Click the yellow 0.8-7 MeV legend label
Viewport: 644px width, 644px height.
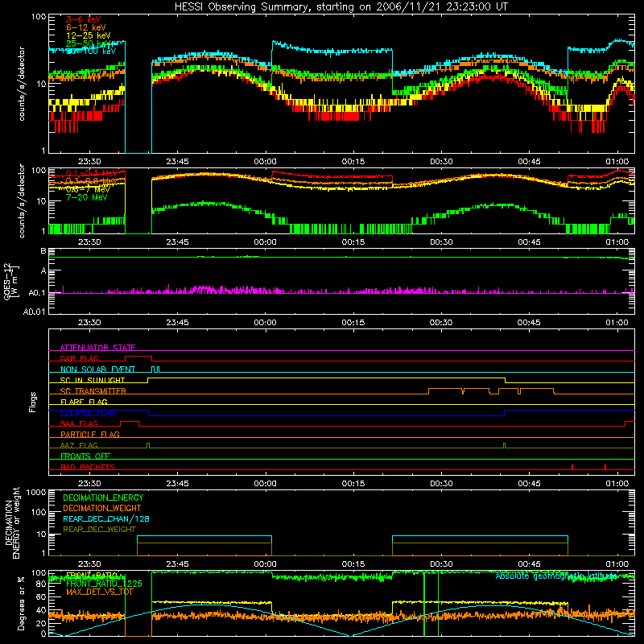pos(88,189)
